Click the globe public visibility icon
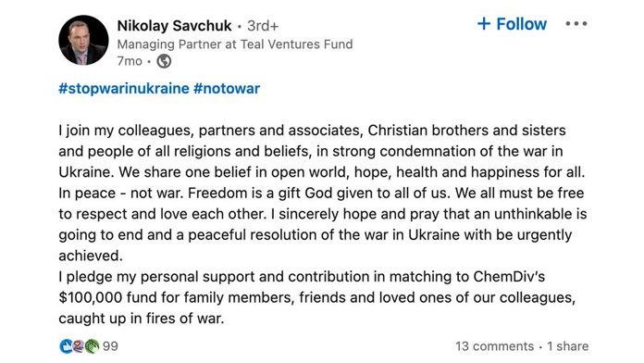This screenshot has width=644, height=363. (x=164, y=61)
